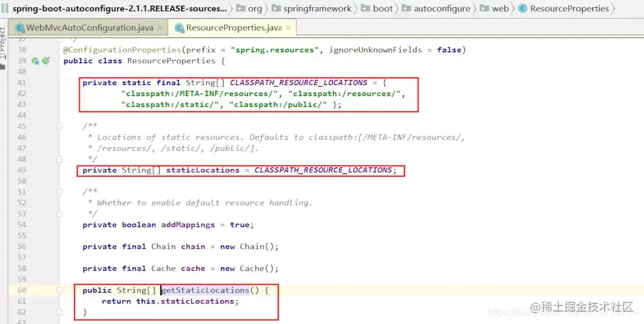Screen dimensions: 644x324
Task: Click line number 54 in gutter
Action: pos(21,225)
